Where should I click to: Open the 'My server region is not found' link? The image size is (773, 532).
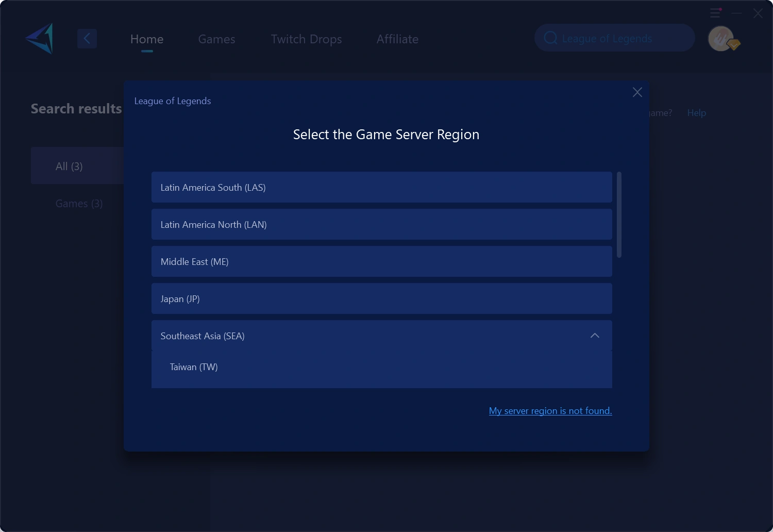click(550, 410)
